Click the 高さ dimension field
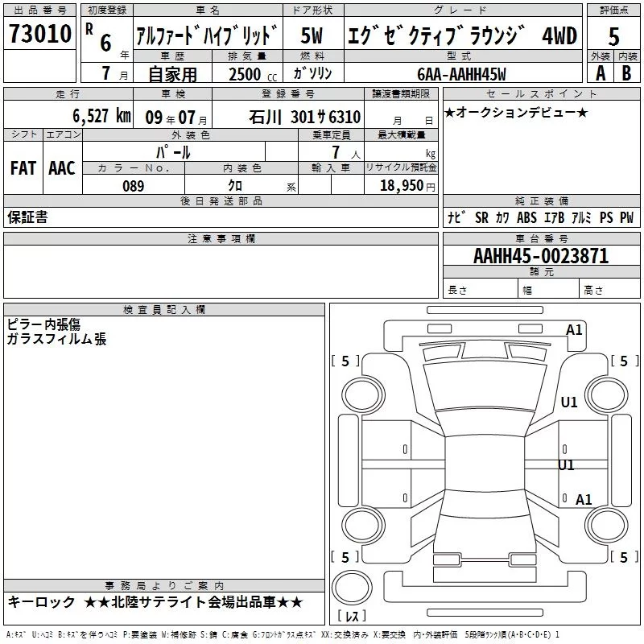 point(609,290)
